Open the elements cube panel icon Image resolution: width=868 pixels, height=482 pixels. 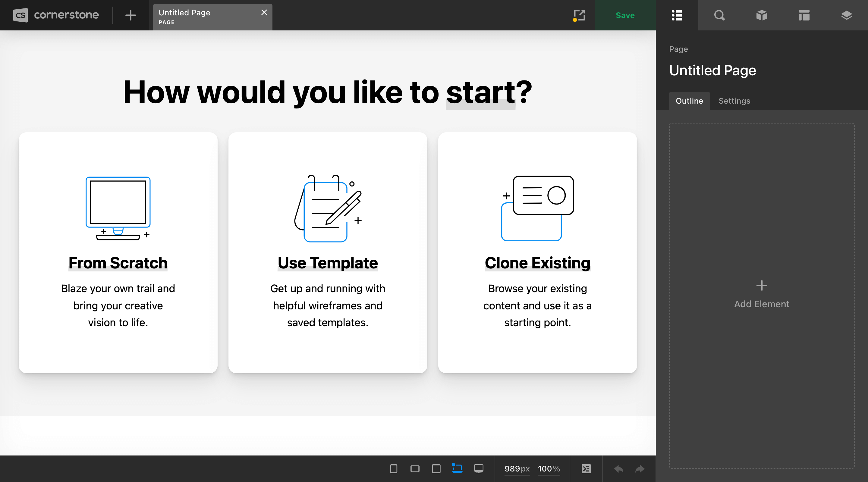click(762, 15)
